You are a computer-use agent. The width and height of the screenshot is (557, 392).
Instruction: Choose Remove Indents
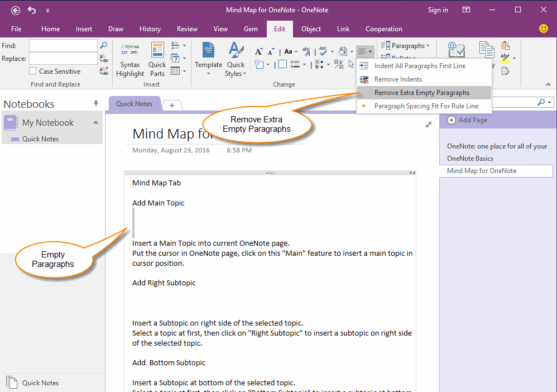click(x=424, y=79)
